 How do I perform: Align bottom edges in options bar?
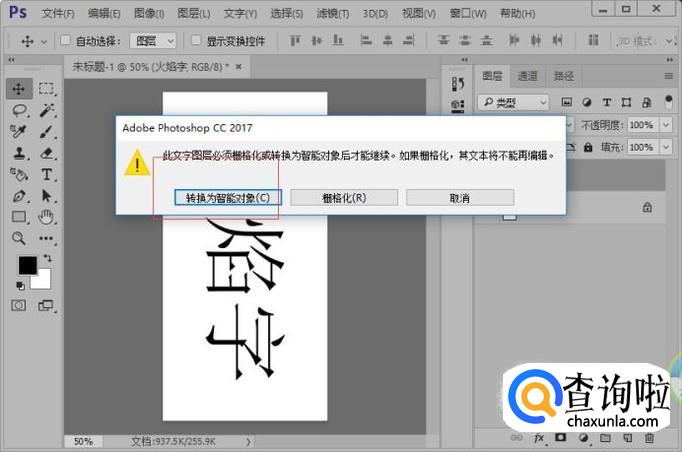tap(338, 41)
